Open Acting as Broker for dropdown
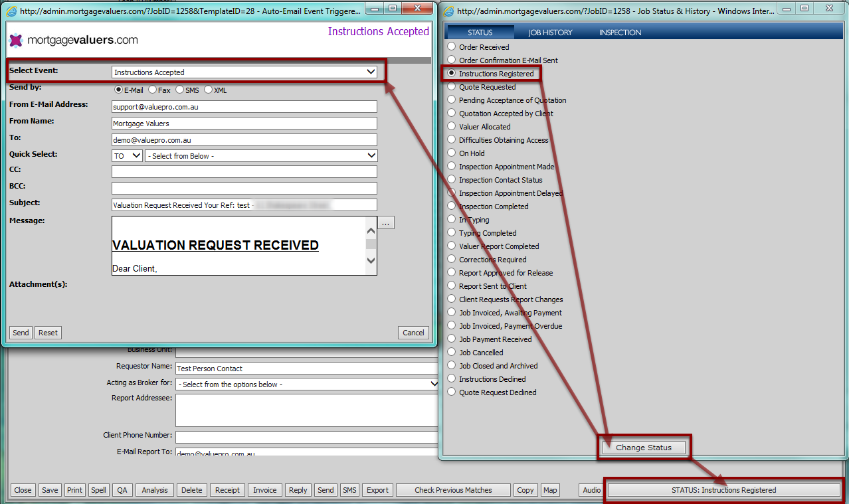Image resolution: width=849 pixels, height=504 pixels. tap(307, 384)
